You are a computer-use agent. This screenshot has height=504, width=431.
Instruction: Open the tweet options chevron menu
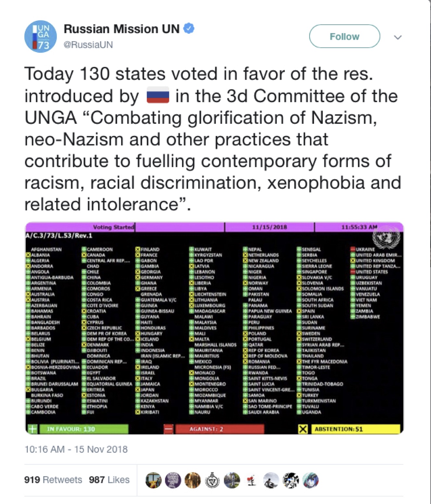coord(398,37)
